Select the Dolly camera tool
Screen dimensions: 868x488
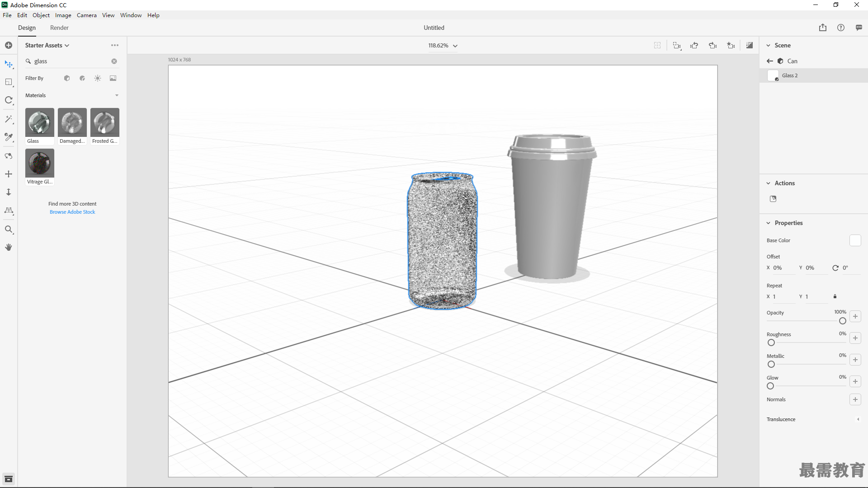[9, 192]
